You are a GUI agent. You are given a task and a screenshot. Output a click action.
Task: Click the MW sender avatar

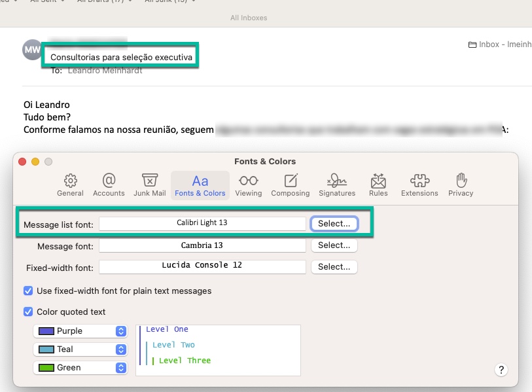(32, 50)
